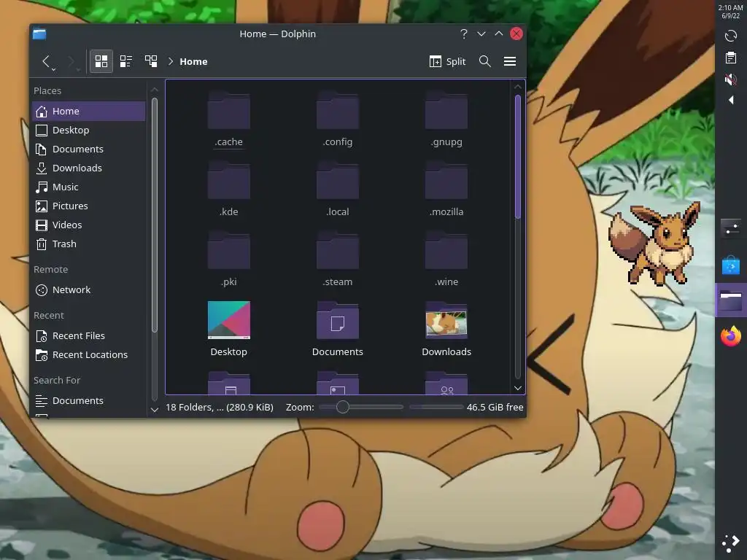The width and height of the screenshot is (747, 560).
Task: Select the partly visible Pictures folder at bottom
Action: pos(337,384)
